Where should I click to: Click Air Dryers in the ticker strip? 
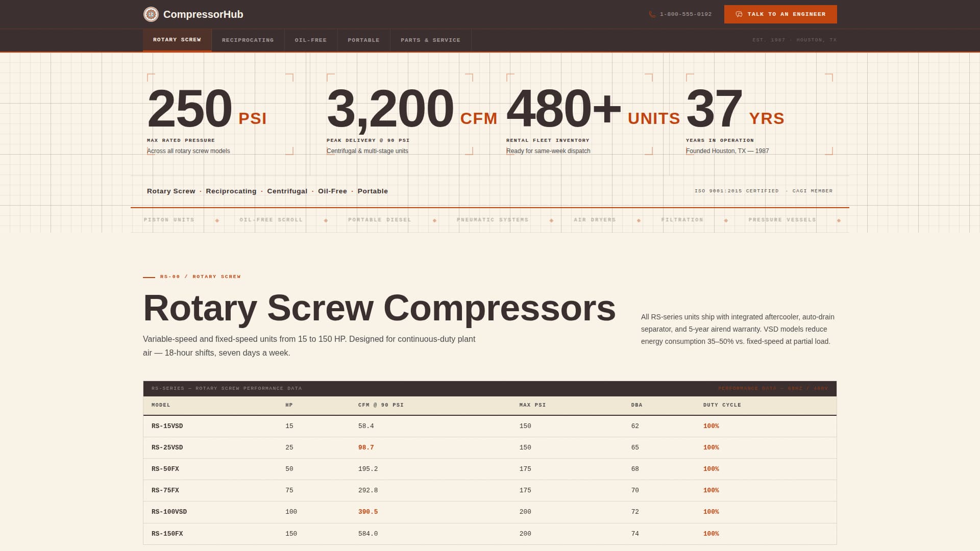(594, 220)
